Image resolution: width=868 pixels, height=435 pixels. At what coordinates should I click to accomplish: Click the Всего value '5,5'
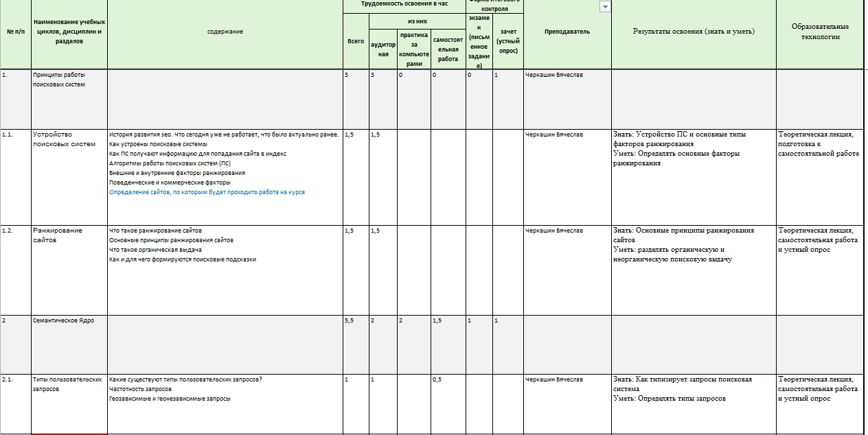click(x=356, y=344)
